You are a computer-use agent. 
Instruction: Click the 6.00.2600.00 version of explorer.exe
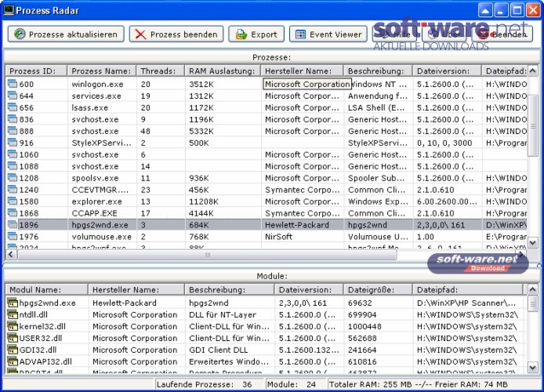447,201
